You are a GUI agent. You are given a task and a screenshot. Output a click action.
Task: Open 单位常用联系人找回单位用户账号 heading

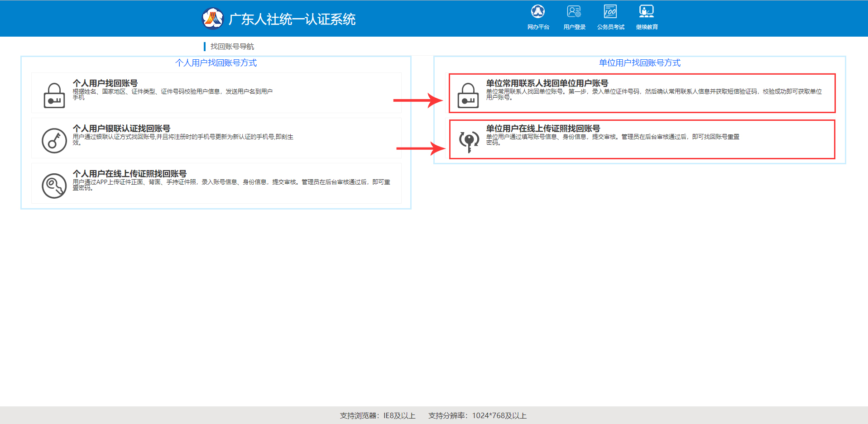tap(547, 83)
